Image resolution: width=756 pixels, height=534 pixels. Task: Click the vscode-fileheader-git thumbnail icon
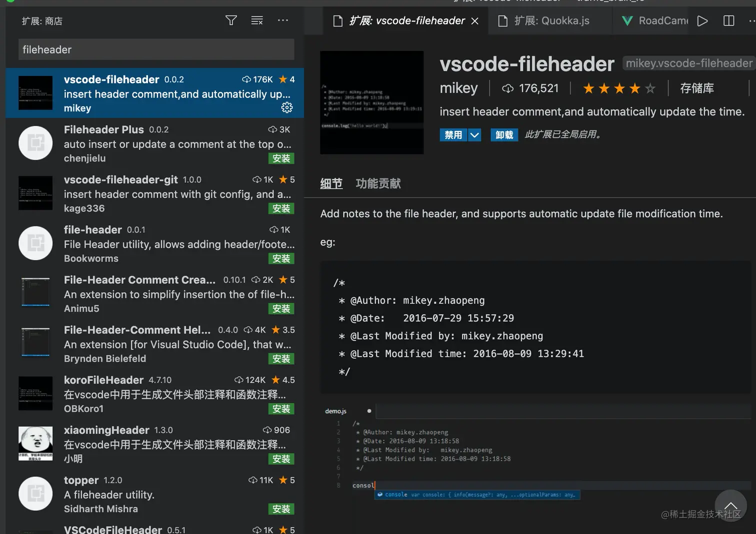tap(35, 193)
